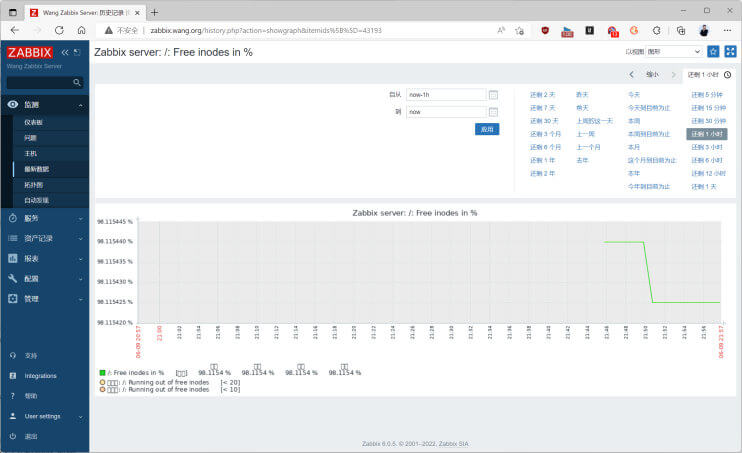
Task: Select the 最近 3 小时 time range link
Action: (707, 147)
